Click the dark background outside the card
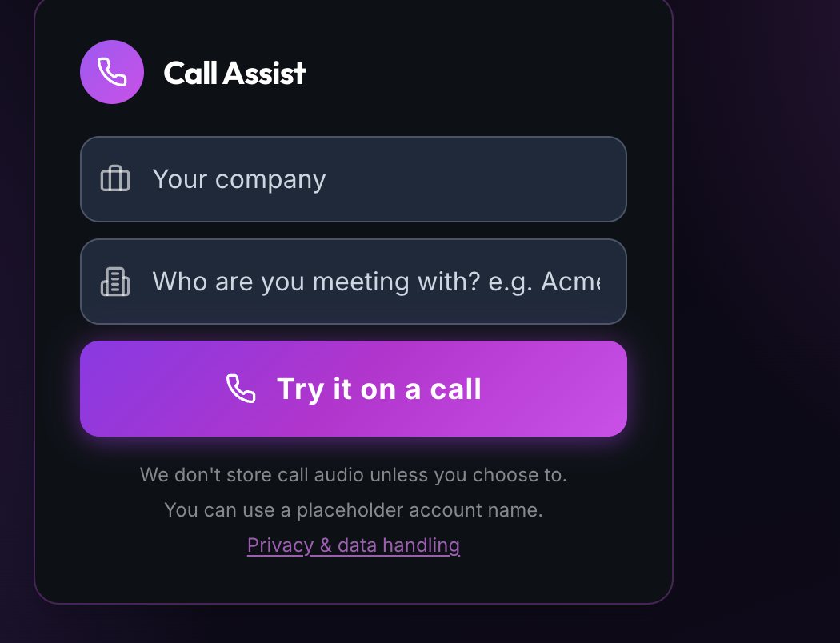 click(760, 320)
